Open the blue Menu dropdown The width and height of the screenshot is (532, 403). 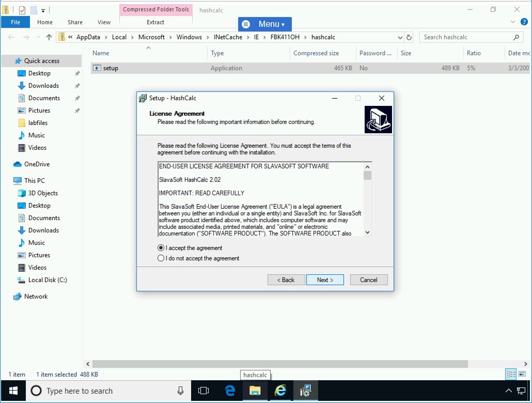point(264,24)
